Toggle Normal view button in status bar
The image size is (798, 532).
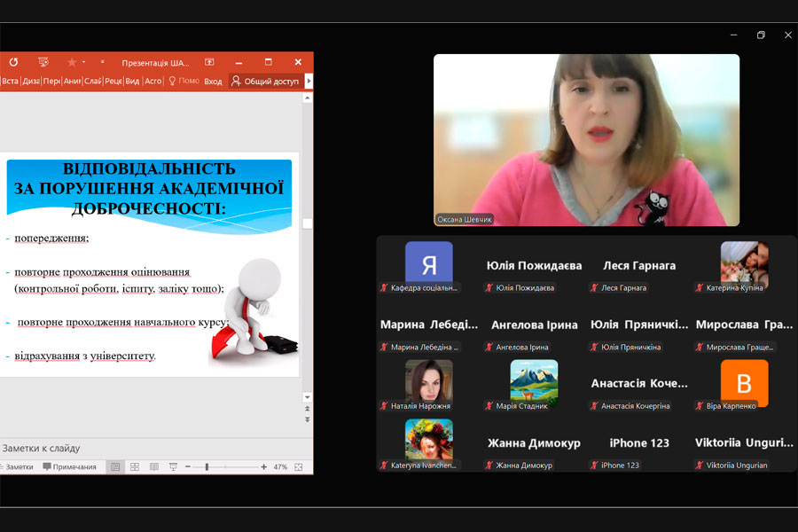[x=115, y=466]
